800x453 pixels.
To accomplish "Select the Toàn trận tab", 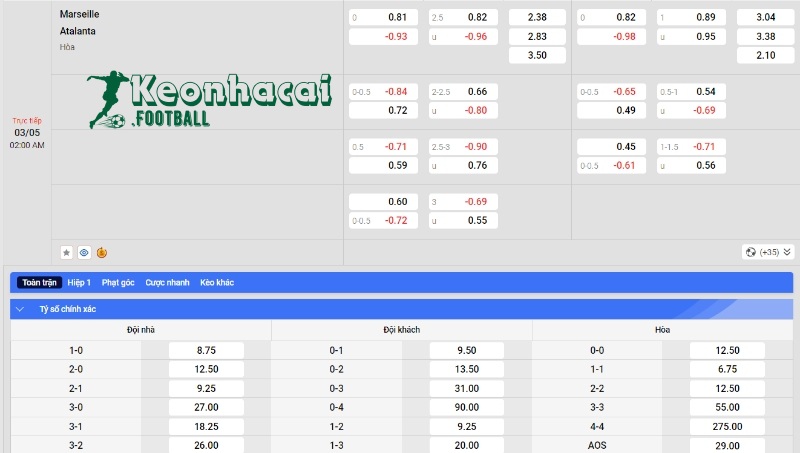I will [40, 283].
